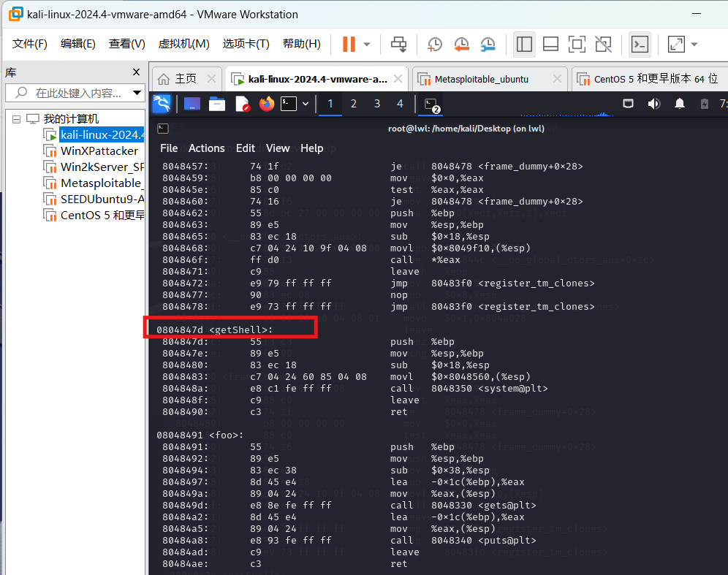728x575 pixels.
Task: Select SEEDUbuntu9 in the library tree
Action: pyautogui.click(x=102, y=199)
